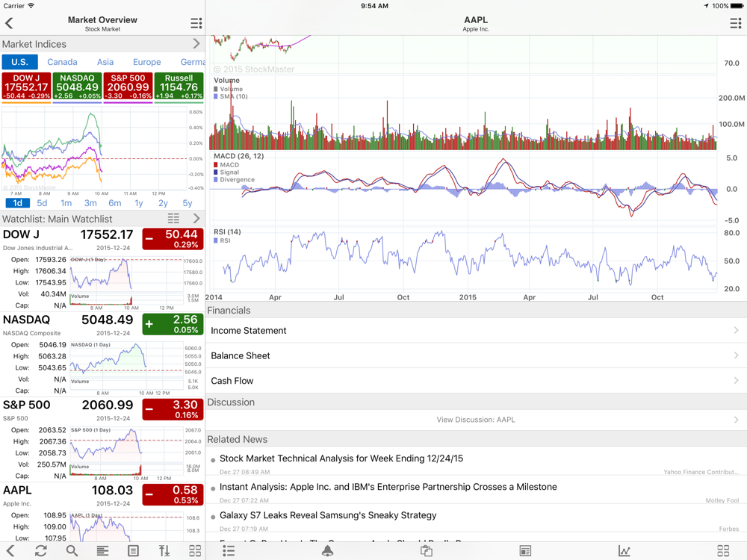Tap the sort arrows icon in left toolbar
Image resolution: width=747 pixels, height=560 pixels.
(x=164, y=551)
